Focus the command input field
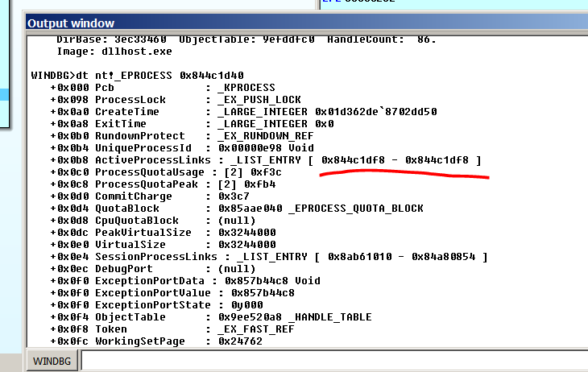 pos(333,360)
